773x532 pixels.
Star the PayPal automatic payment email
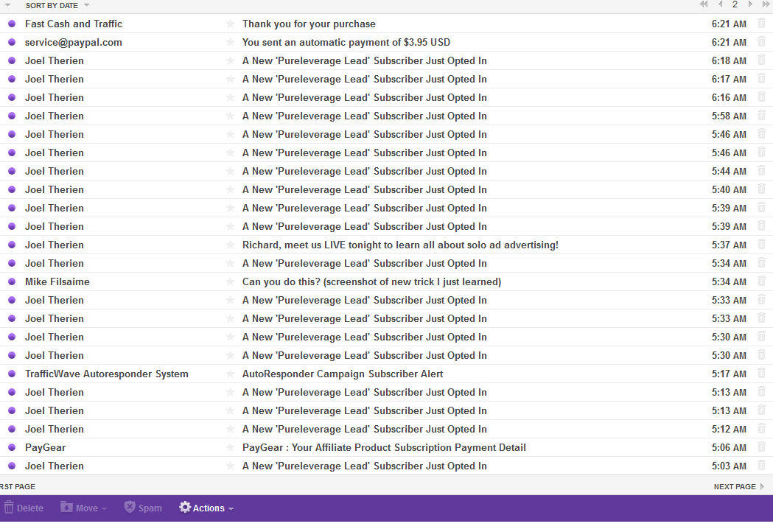[x=230, y=43]
